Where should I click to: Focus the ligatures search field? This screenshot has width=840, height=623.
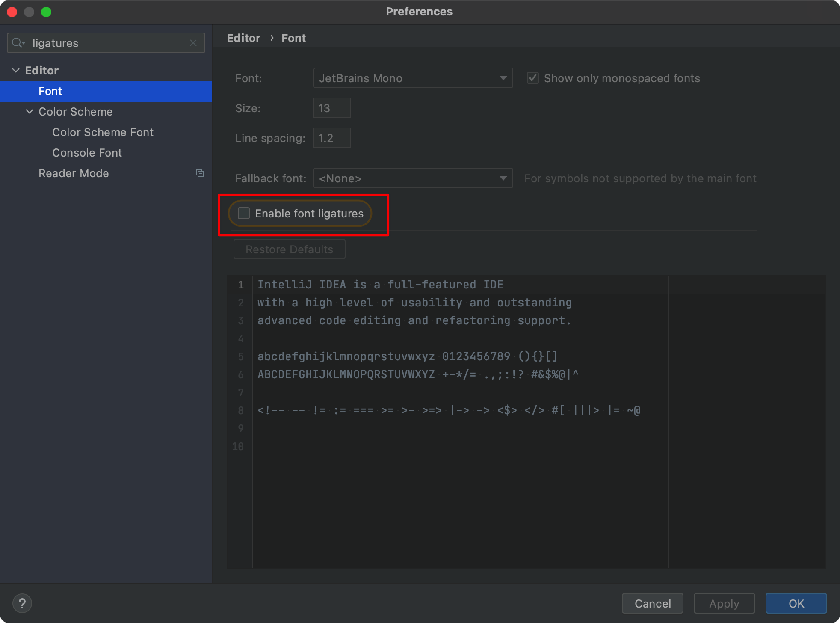106,43
